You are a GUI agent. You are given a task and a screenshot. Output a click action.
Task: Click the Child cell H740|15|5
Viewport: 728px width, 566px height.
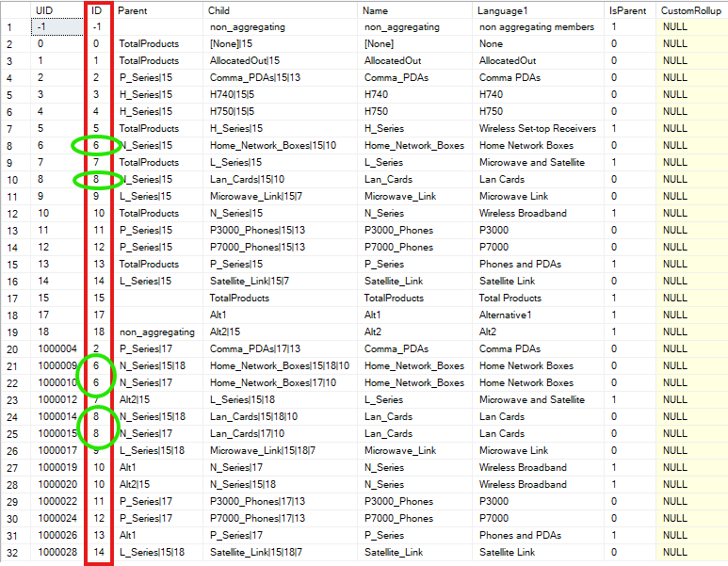280,95
